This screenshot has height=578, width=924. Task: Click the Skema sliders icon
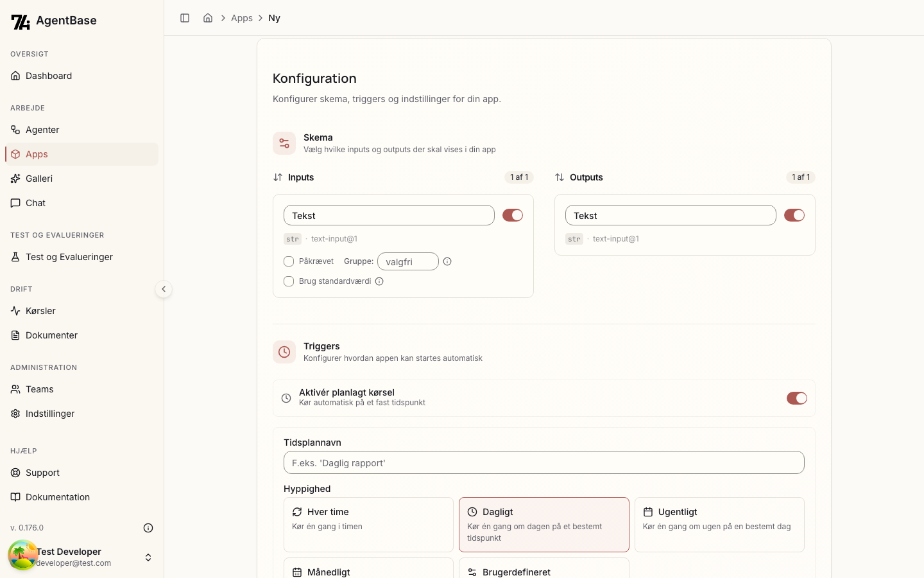pyautogui.click(x=284, y=143)
